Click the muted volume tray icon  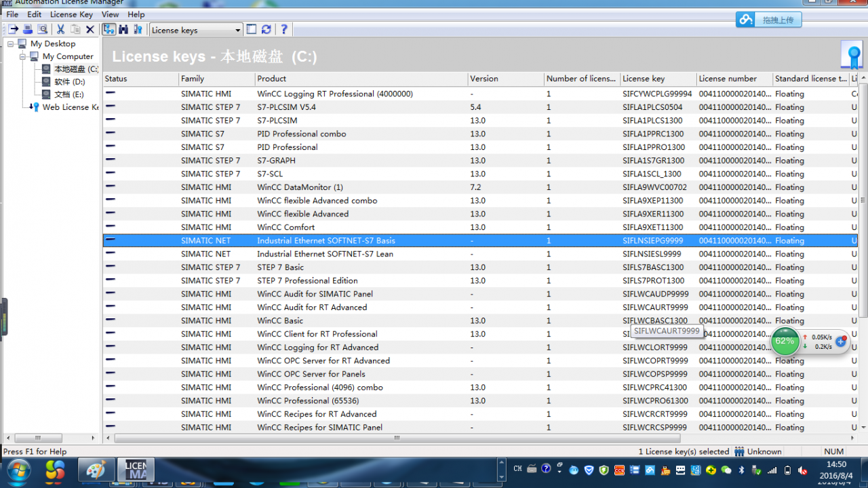tap(802, 470)
